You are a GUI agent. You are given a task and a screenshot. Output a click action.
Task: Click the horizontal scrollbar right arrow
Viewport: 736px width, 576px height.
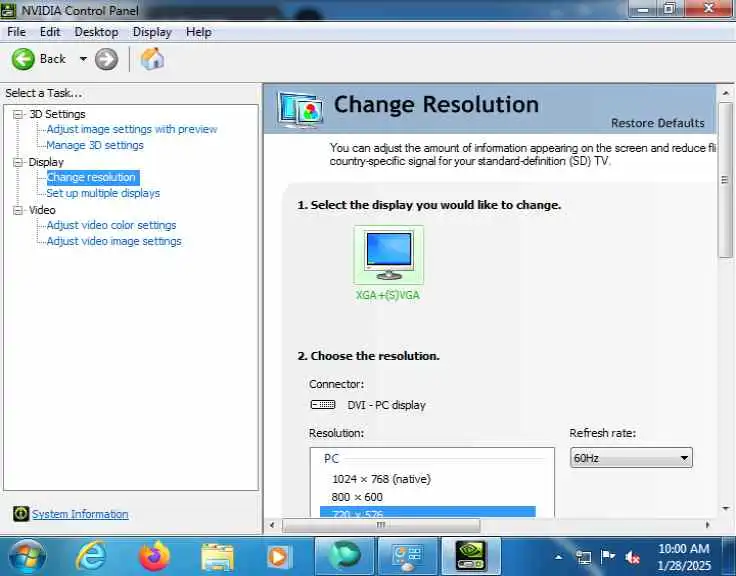click(x=707, y=525)
